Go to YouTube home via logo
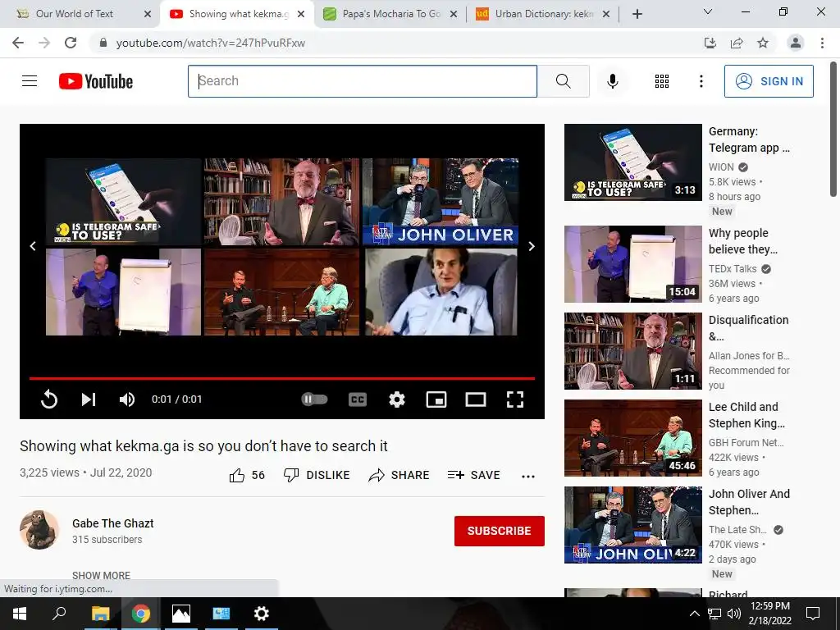 96,81
